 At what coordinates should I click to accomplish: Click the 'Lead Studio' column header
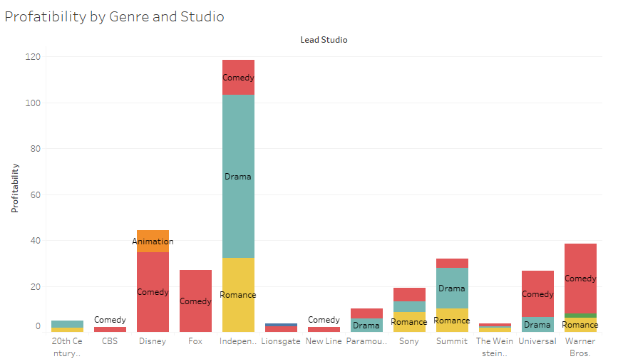click(x=324, y=40)
